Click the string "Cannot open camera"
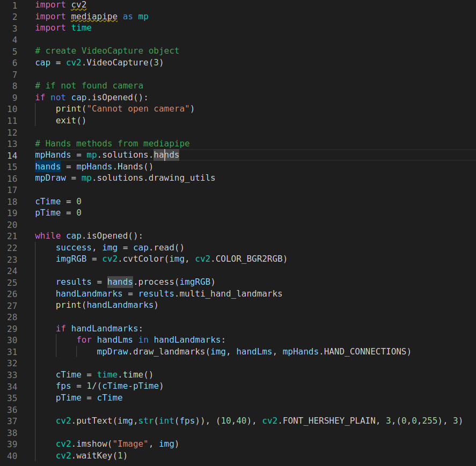The image size is (476, 466). coord(138,109)
